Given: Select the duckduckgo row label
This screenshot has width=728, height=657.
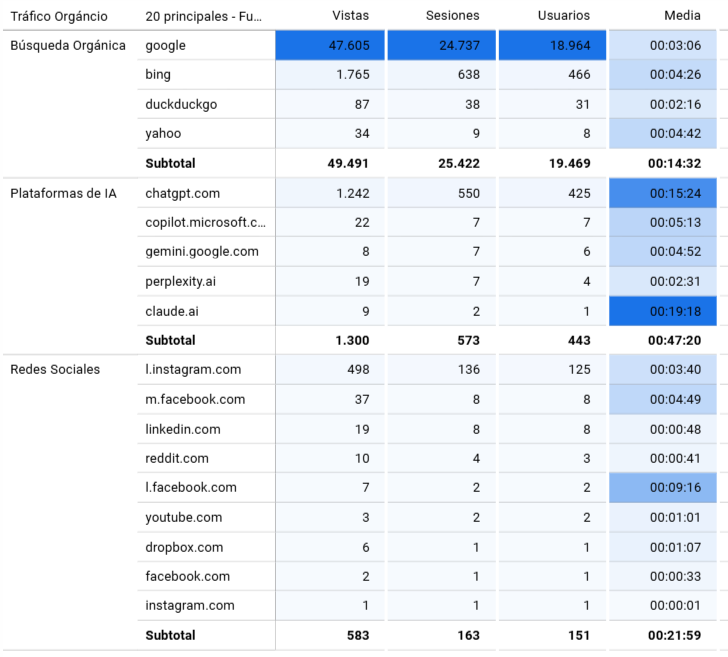Looking at the screenshot, I should (181, 105).
